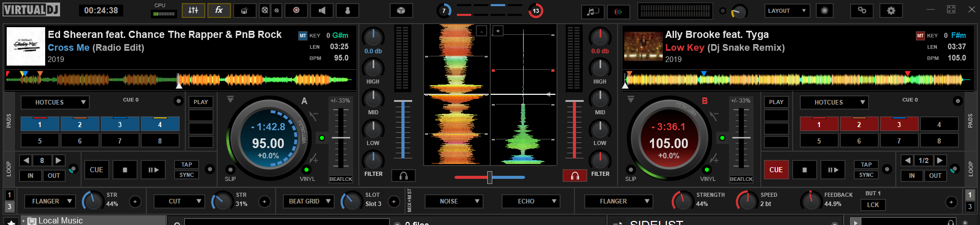
Task: Toggle the fx effects panel icon
Action: click(219, 10)
